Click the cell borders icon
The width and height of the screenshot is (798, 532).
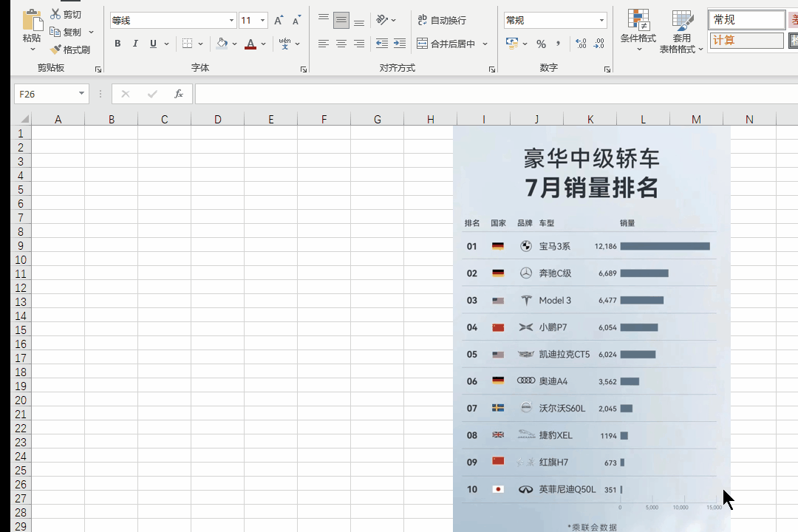(x=187, y=44)
